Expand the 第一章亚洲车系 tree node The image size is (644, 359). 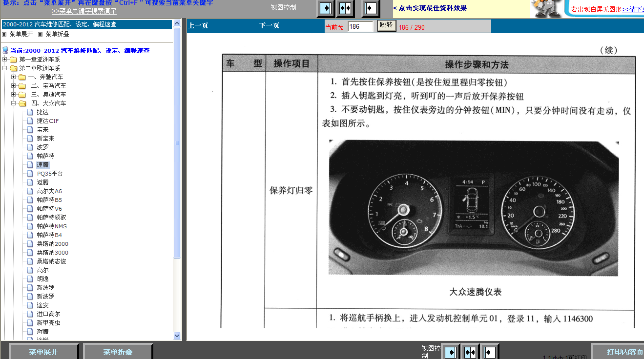pos(5,60)
